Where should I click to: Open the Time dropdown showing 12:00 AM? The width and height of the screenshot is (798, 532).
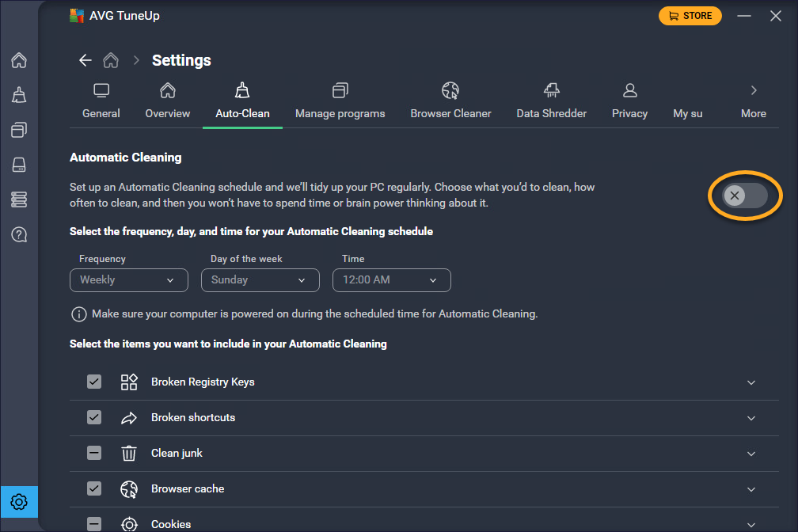coord(391,280)
